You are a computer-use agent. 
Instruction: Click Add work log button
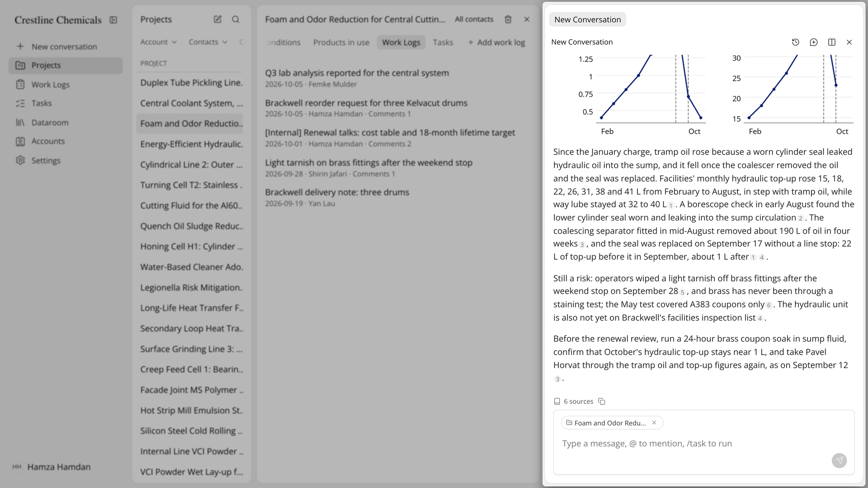(496, 42)
